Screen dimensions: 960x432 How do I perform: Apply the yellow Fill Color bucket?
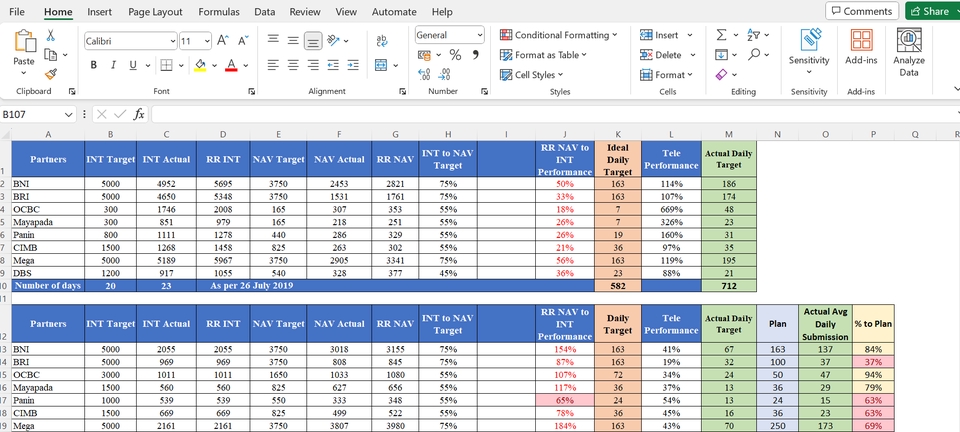200,65
